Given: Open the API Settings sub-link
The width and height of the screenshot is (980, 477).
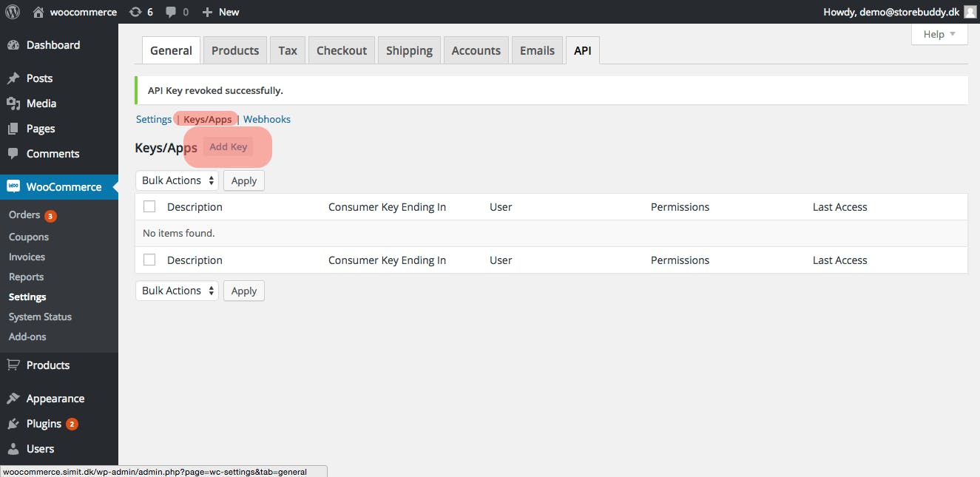Looking at the screenshot, I should pyautogui.click(x=154, y=119).
